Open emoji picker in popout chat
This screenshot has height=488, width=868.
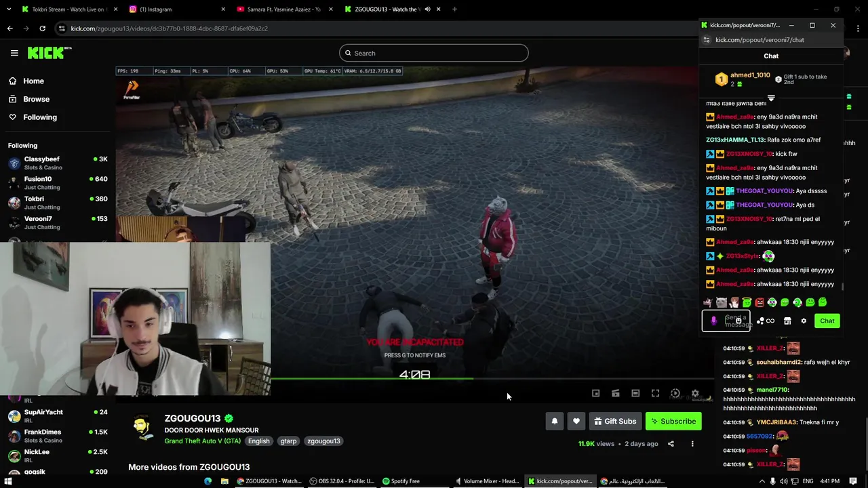[738, 321]
